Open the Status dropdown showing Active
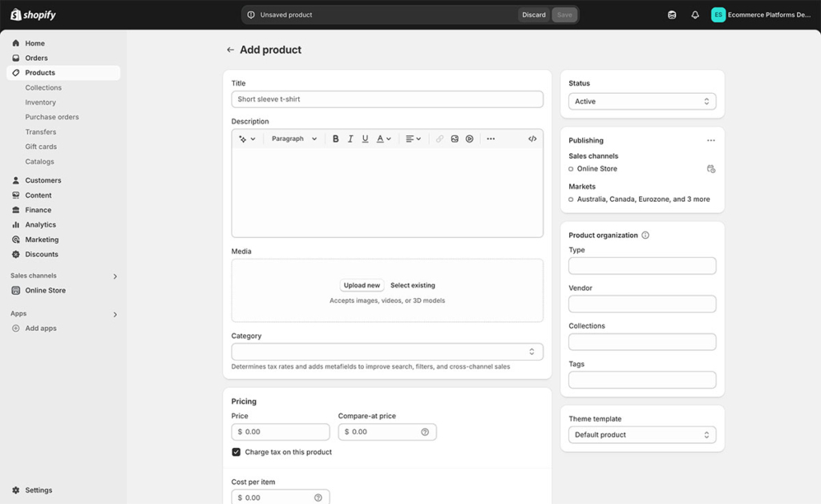 coord(641,101)
